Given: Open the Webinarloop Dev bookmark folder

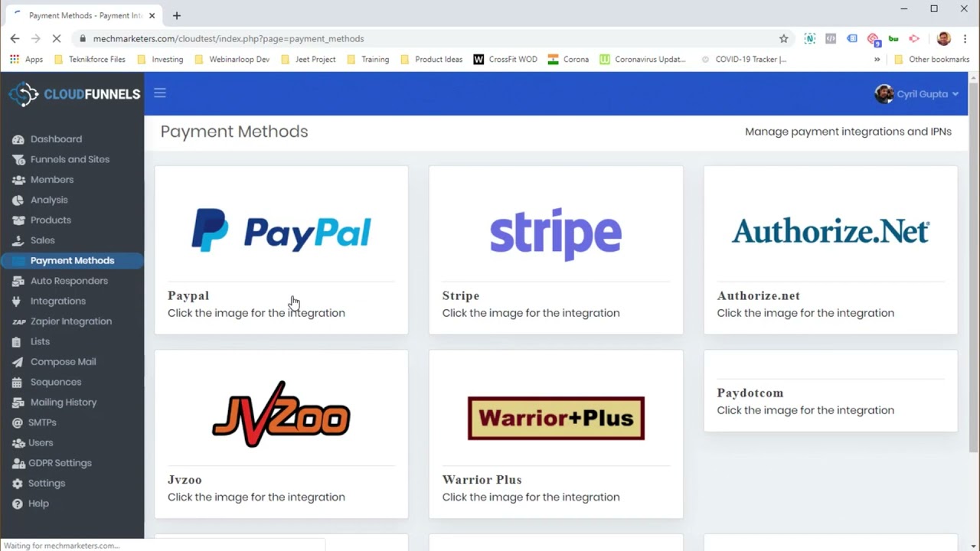Looking at the screenshot, I should pos(232,59).
